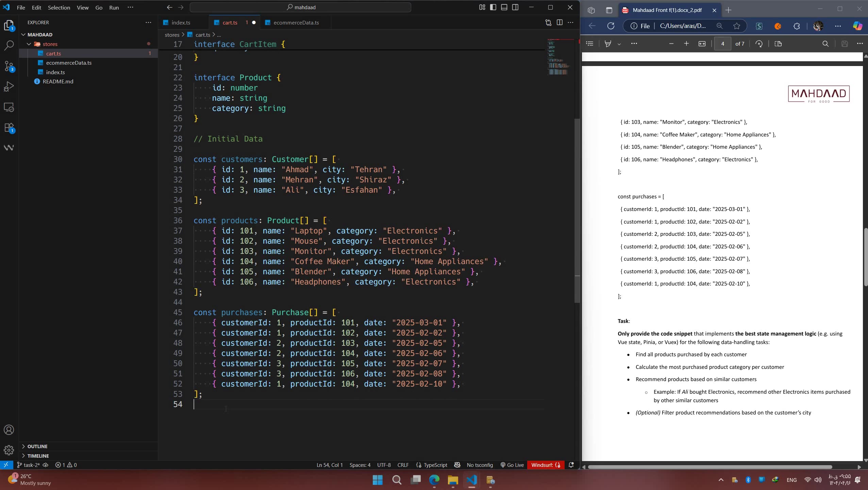Screen dimensions: 868x490
Task: Toggle the primary sidebar layout button
Action: (493, 7)
